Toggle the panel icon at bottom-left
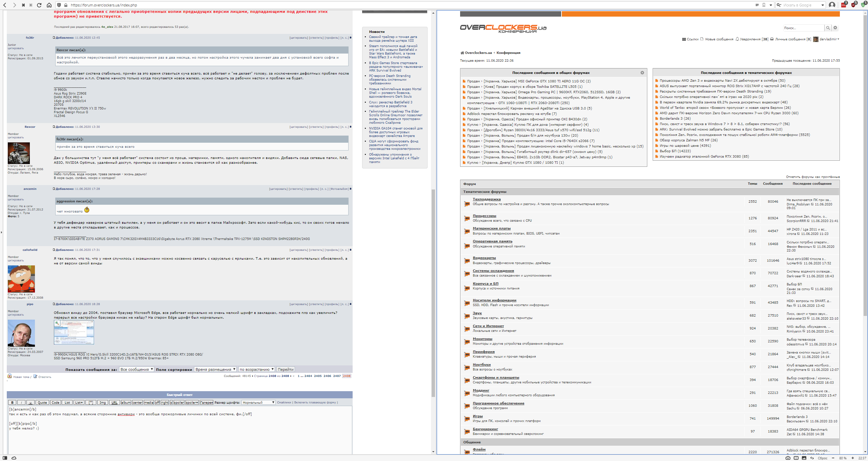Screen dimensions: 868x461 tap(5, 458)
